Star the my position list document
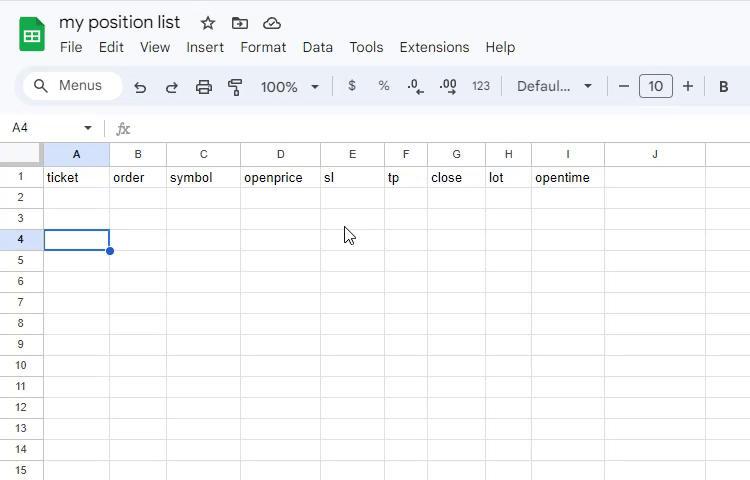 (x=208, y=23)
